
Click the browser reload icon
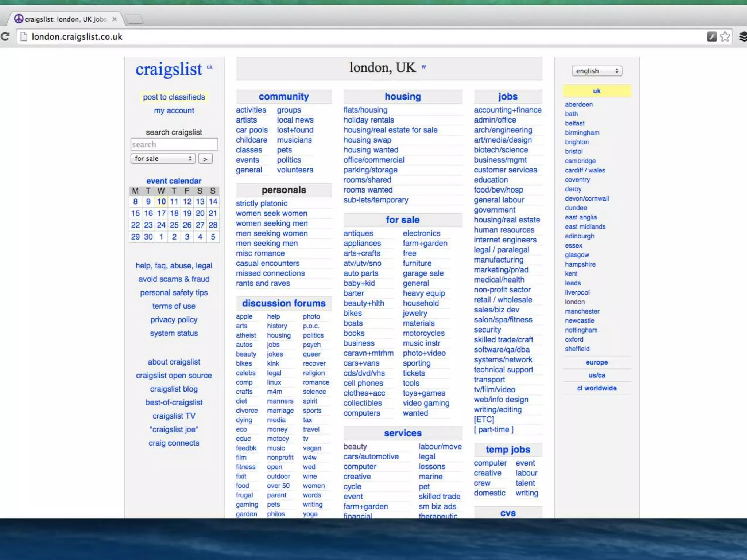(5, 36)
